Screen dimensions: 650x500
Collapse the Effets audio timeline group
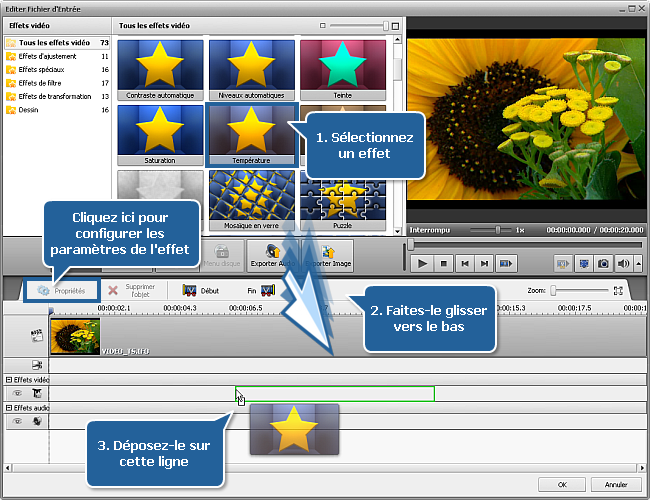[x=9, y=408]
